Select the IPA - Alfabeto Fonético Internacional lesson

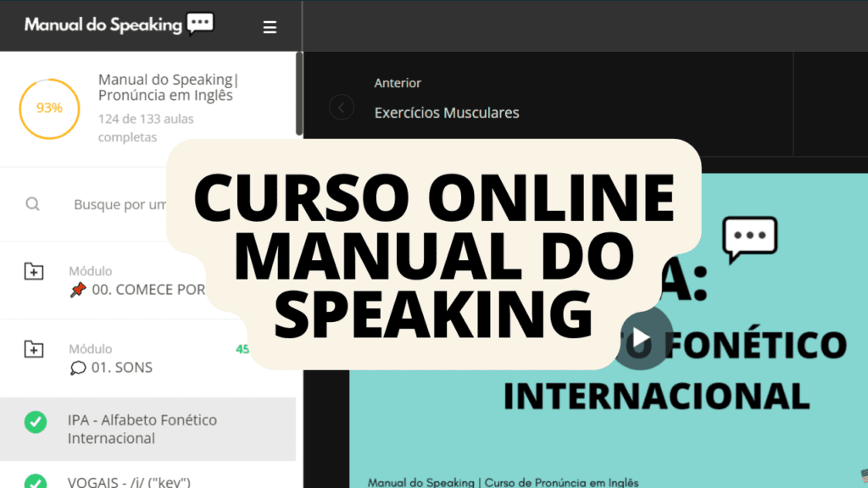(142, 429)
